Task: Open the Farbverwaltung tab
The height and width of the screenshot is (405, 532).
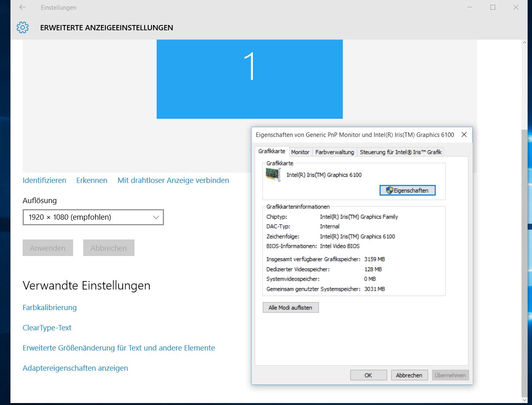Action: click(x=334, y=152)
